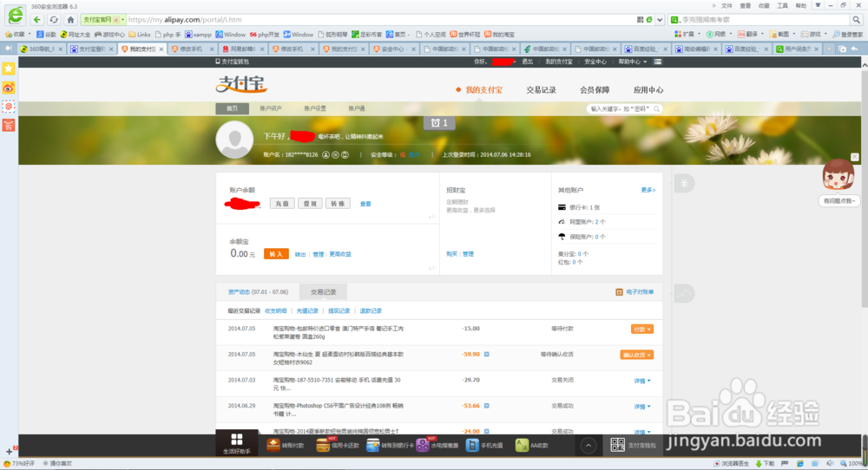Click the search magnifier in browser search box
The width and height of the screenshot is (868, 470).
point(856,19)
